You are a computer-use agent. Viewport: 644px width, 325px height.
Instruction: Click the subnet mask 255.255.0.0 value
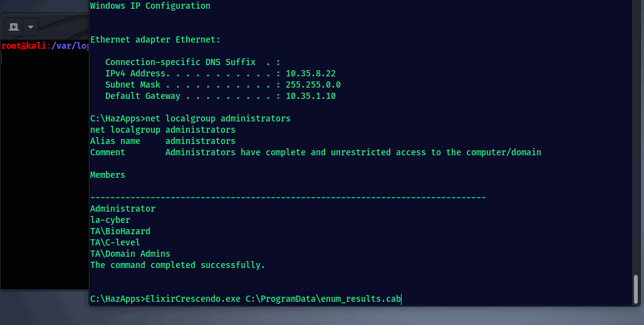313,85
